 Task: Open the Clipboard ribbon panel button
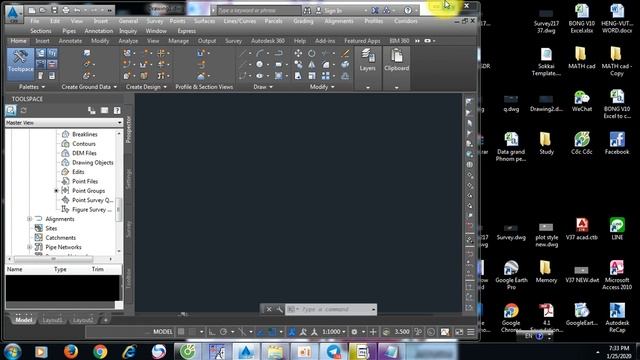tap(396, 60)
